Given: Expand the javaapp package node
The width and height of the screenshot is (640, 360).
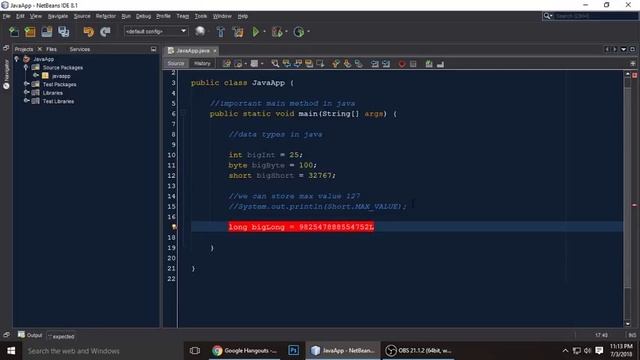Looking at the screenshot, I should [36, 76].
